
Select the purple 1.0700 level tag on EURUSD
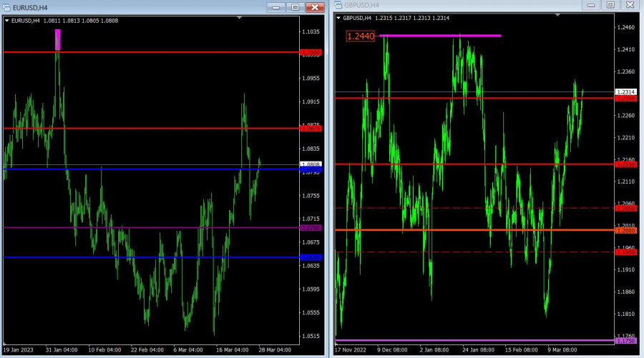point(311,228)
